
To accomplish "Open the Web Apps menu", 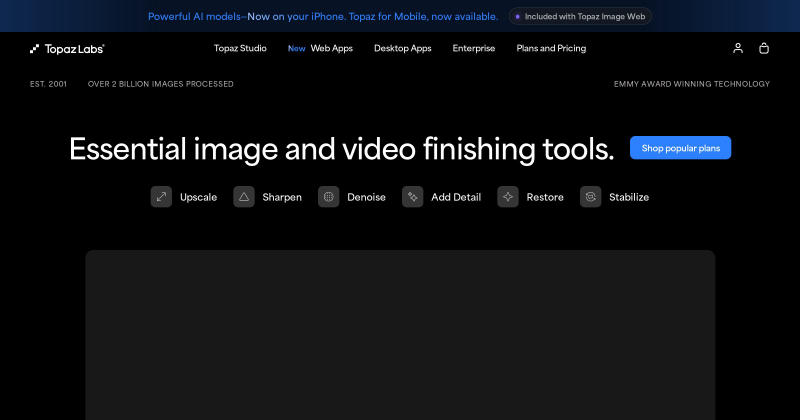I will click(x=332, y=48).
